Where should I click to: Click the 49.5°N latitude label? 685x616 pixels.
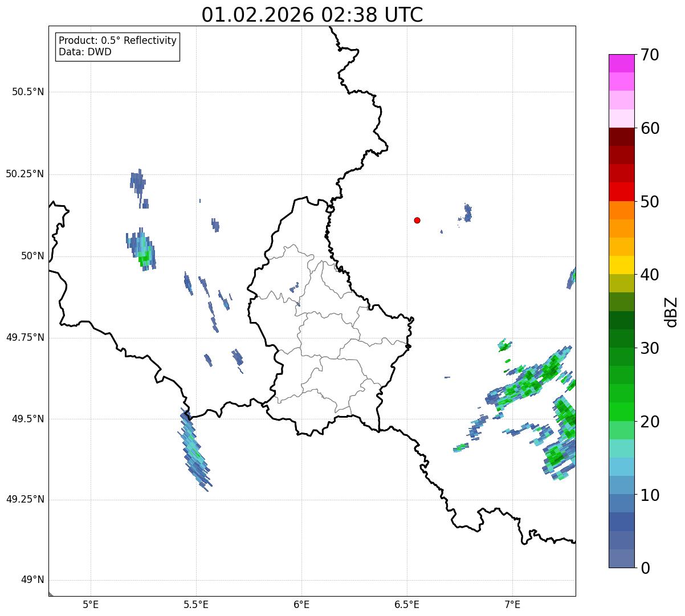click(27, 419)
